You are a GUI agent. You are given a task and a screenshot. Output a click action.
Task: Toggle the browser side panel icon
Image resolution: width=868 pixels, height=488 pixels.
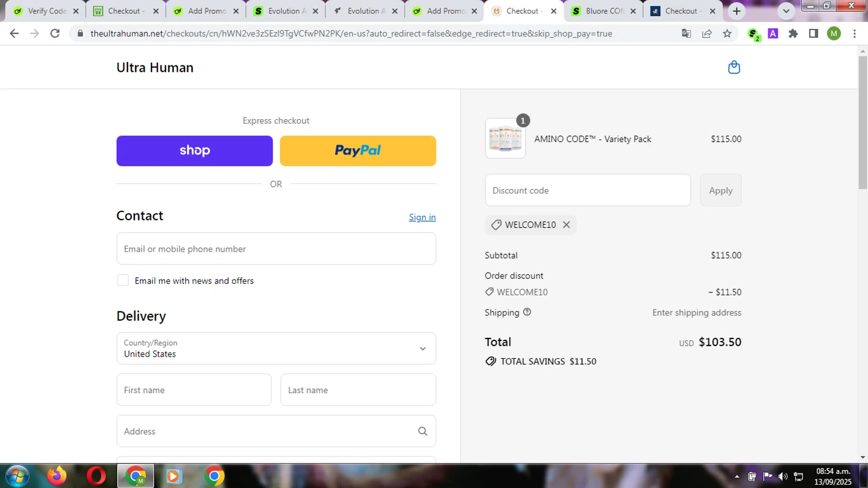(814, 34)
